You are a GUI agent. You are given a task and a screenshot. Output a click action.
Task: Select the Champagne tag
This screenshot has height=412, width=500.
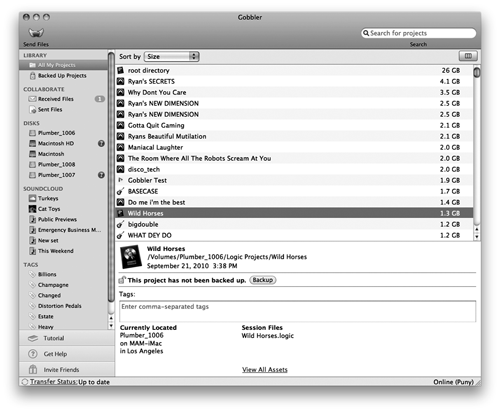tap(63, 285)
